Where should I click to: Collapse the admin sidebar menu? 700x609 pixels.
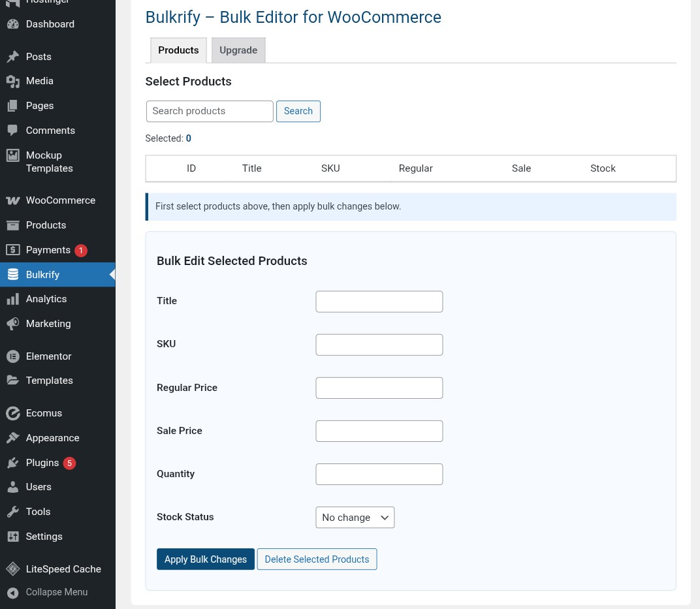pyautogui.click(x=47, y=592)
